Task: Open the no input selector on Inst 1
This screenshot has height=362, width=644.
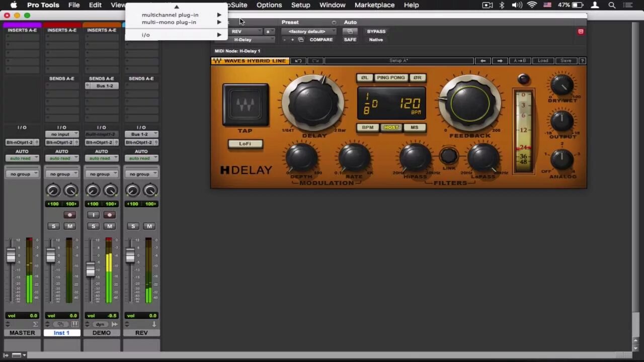Action: click(61, 134)
